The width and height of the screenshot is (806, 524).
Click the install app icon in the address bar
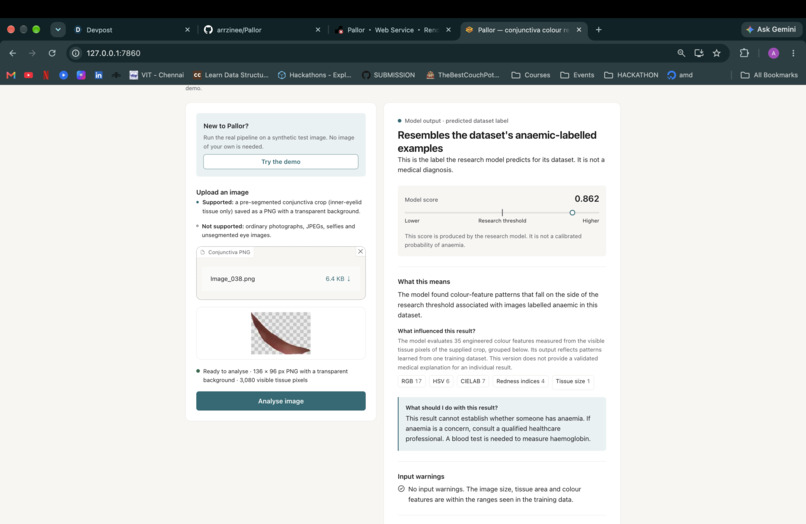click(699, 53)
